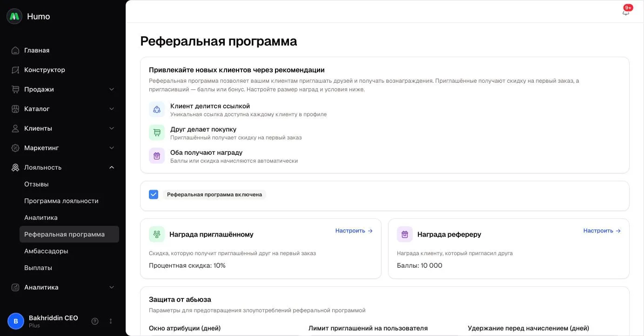Click the 'Награда рефереру' card icon
Viewport: 644px width, 336px height.
click(405, 234)
